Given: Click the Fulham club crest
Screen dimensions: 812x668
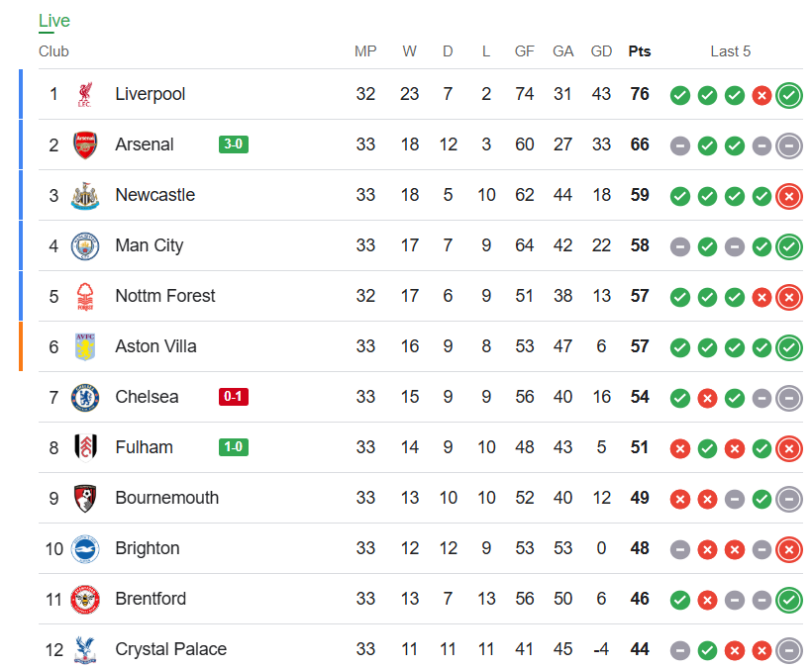Looking at the screenshot, I should [85, 447].
